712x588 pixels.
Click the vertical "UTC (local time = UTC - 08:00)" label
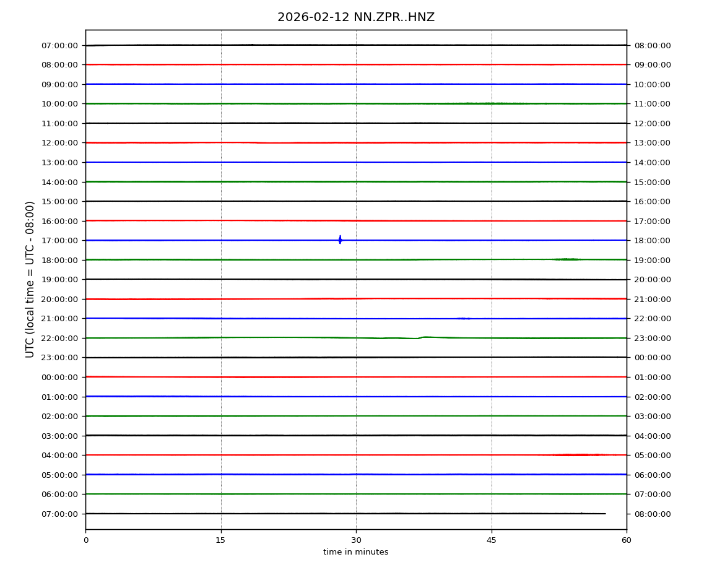pos(30,279)
